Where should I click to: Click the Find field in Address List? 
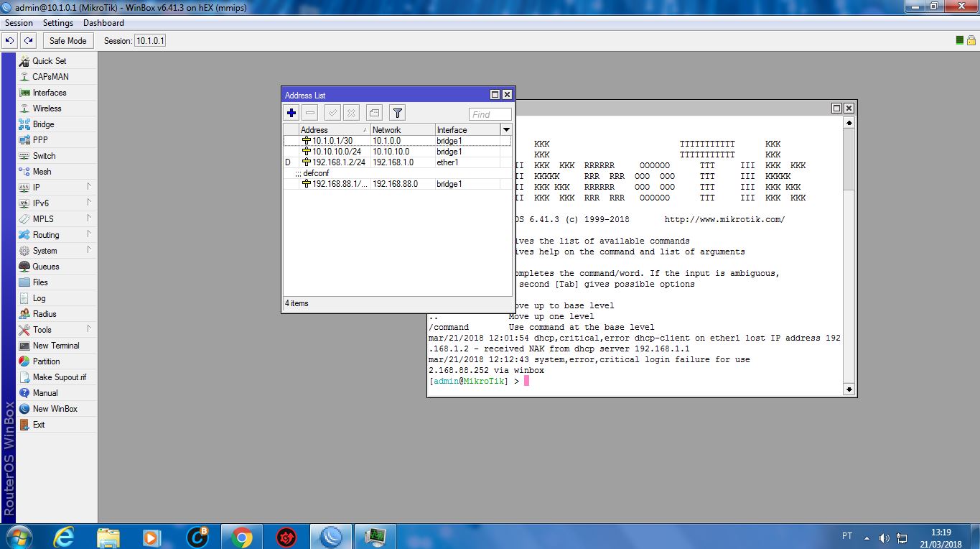(490, 114)
